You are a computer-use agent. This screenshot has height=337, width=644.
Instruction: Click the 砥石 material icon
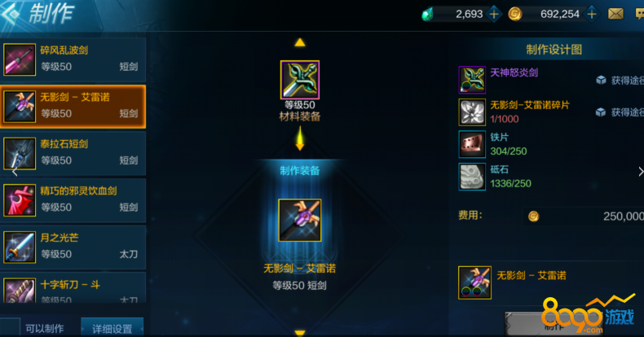[472, 177]
